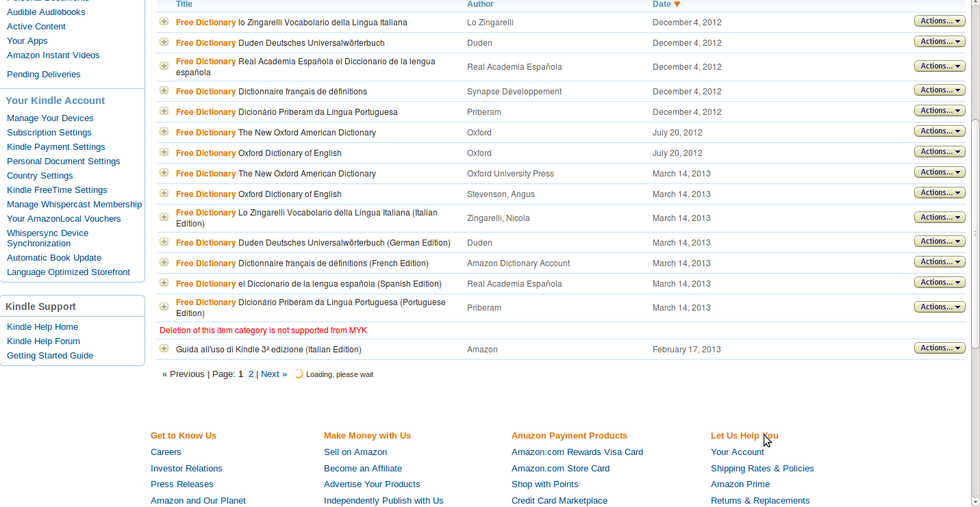Open Actions for Guida all'uso di Kindle

click(x=940, y=348)
